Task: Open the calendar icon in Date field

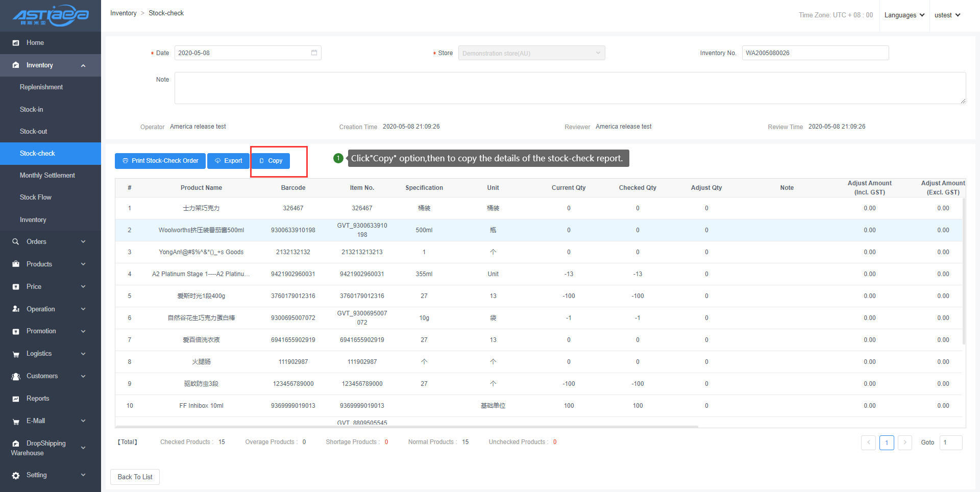Action: [x=314, y=53]
